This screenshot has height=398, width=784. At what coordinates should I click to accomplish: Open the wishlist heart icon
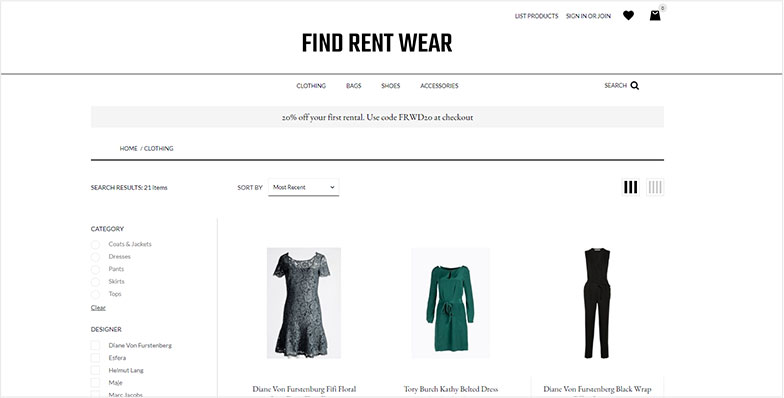click(x=628, y=16)
